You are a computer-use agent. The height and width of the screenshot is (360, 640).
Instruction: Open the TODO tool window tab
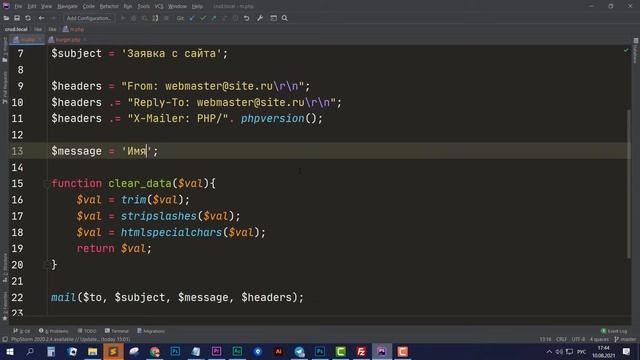coord(87,331)
